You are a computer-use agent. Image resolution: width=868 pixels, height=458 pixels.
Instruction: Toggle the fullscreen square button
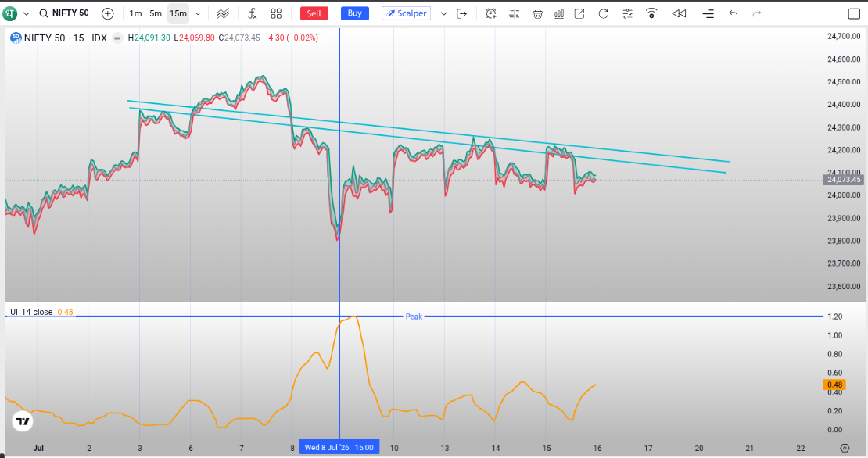click(x=854, y=14)
